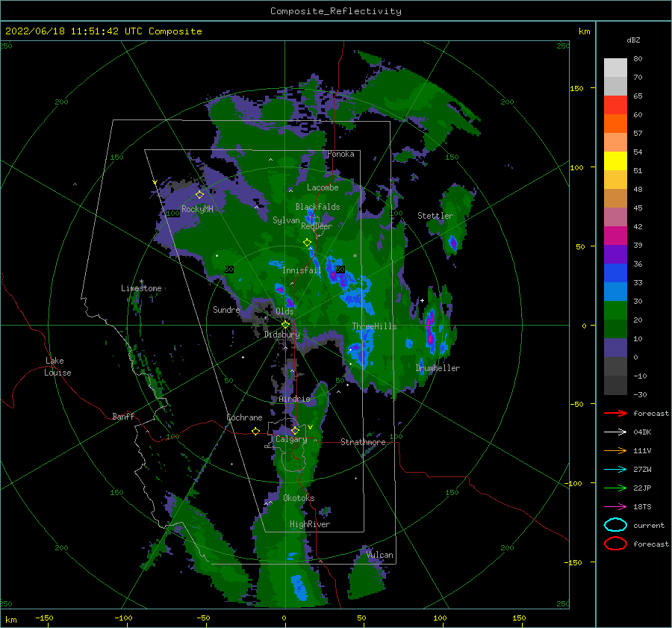672x628 pixels.
Task: Select the orange 111V arrow icon
Action: (615, 450)
